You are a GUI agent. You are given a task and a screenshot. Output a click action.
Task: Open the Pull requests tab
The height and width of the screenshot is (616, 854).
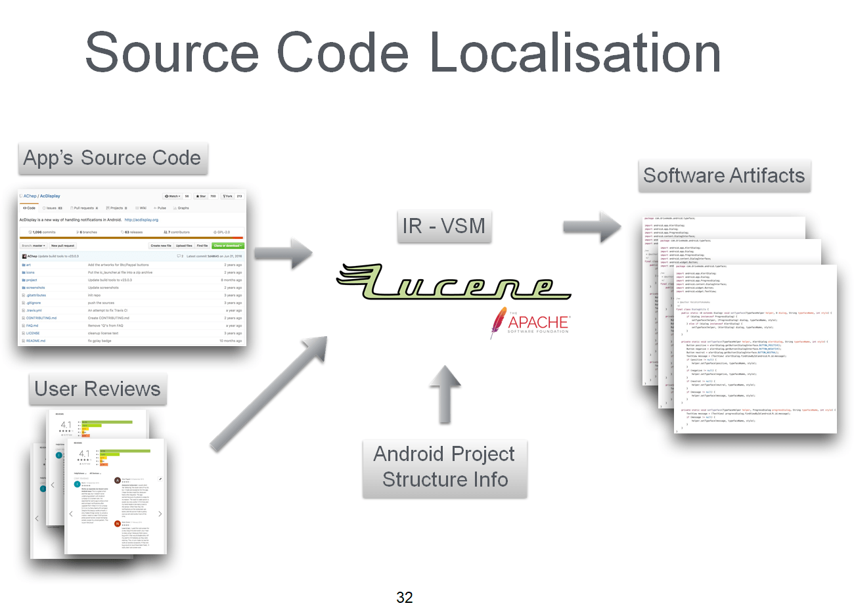click(x=85, y=208)
